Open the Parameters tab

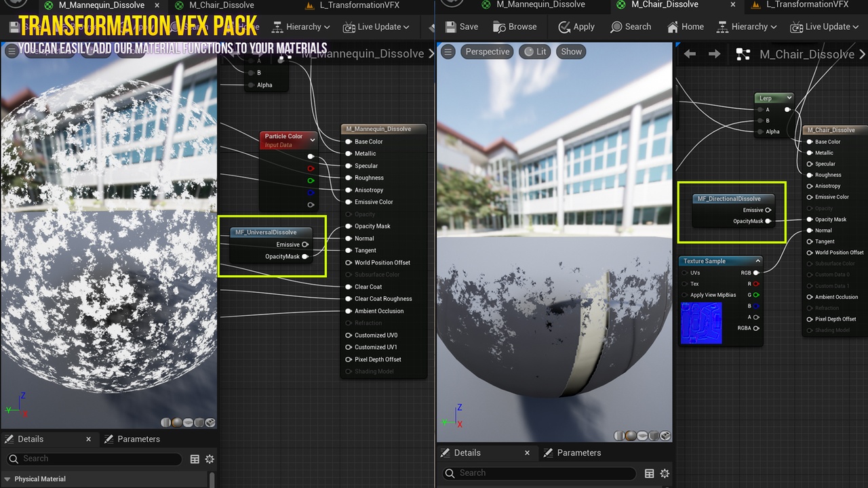pyautogui.click(x=580, y=453)
